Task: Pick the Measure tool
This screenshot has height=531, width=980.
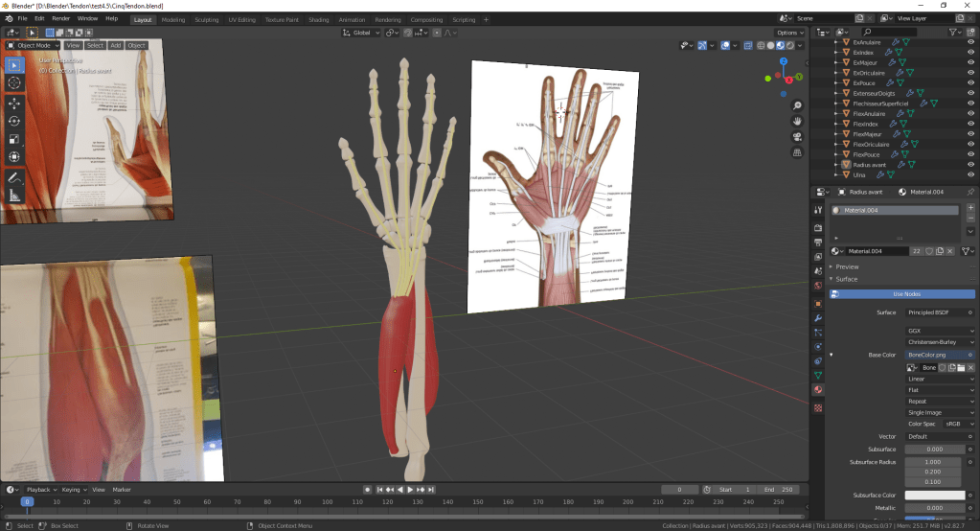Action: tap(14, 196)
